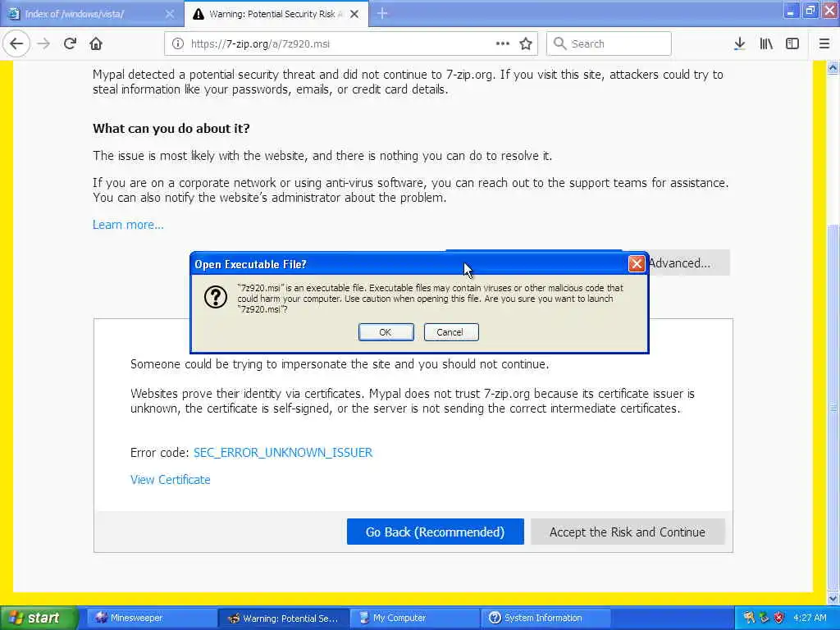Bookmark this page with the star
Viewport: 840px width, 630px height.
click(526, 43)
